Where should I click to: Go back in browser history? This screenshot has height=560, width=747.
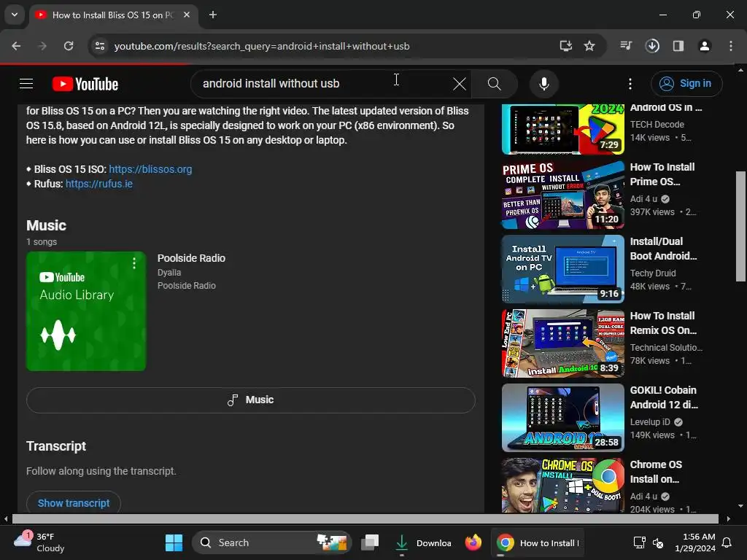16,46
